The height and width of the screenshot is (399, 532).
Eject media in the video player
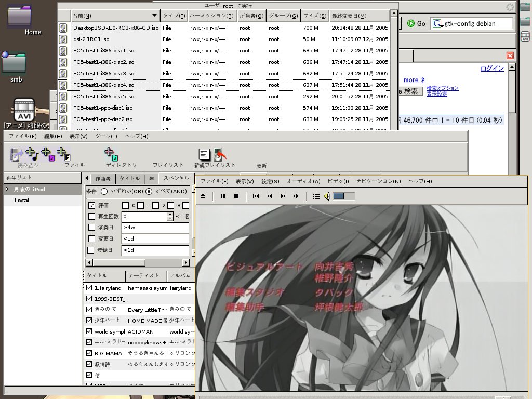[x=203, y=196]
